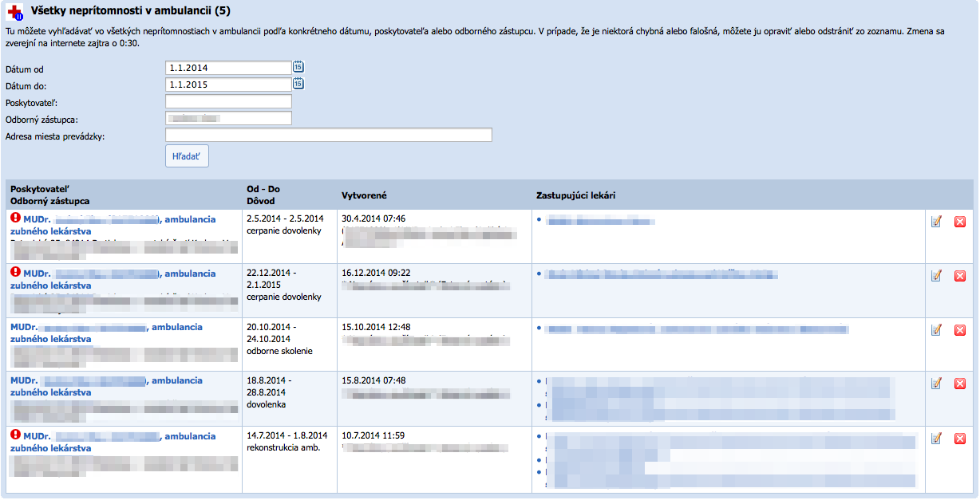
Task: Focus the Poskytovateľ text field
Action: coord(227,101)
